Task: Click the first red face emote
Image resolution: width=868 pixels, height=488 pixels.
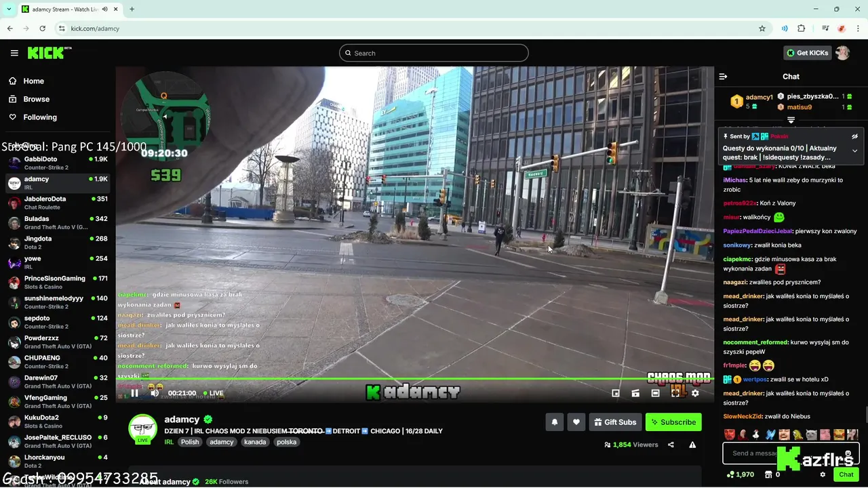Action: [729, 434]
